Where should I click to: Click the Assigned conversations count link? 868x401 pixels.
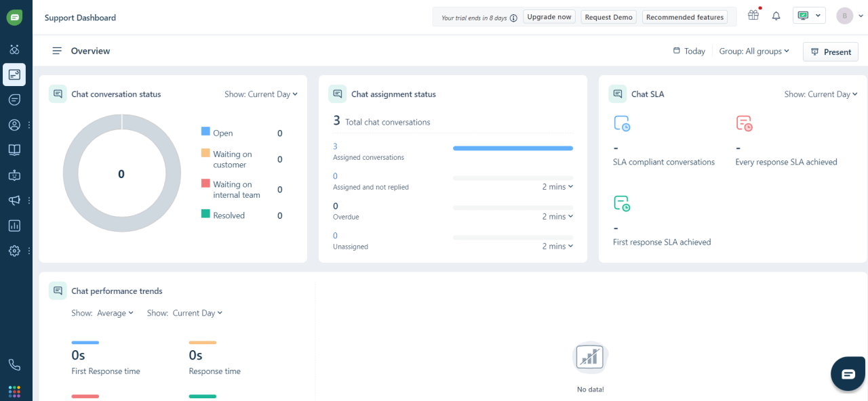click(x=335, y=146)
